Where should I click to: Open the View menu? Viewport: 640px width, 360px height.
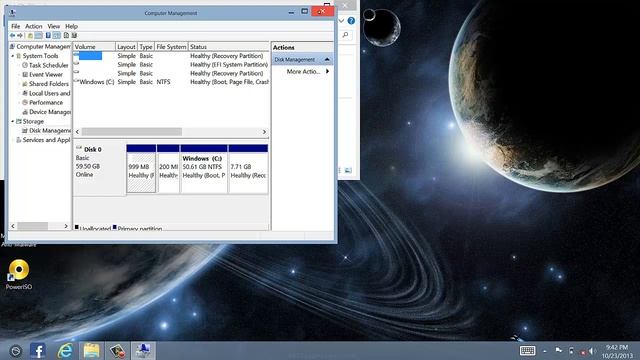coord(53,26)
